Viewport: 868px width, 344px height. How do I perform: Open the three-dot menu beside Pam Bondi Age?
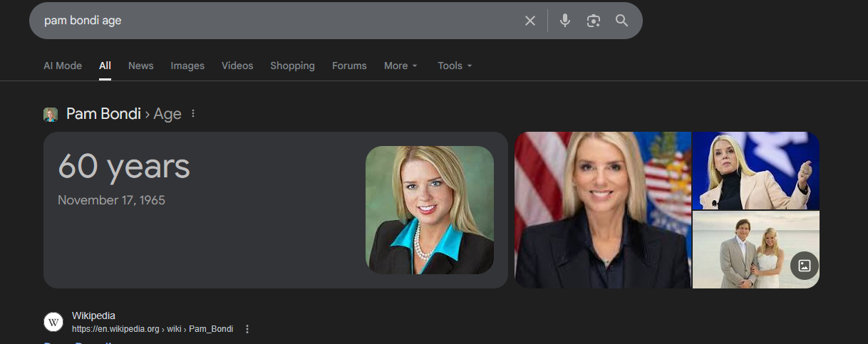tap(193, 114)
